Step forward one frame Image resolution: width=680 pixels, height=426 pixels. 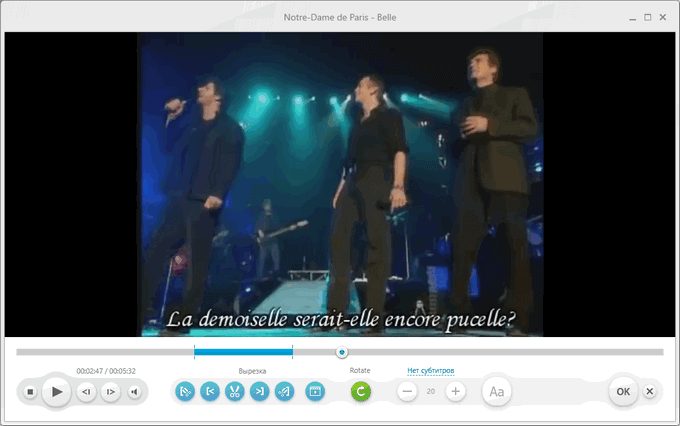(111, 392)
